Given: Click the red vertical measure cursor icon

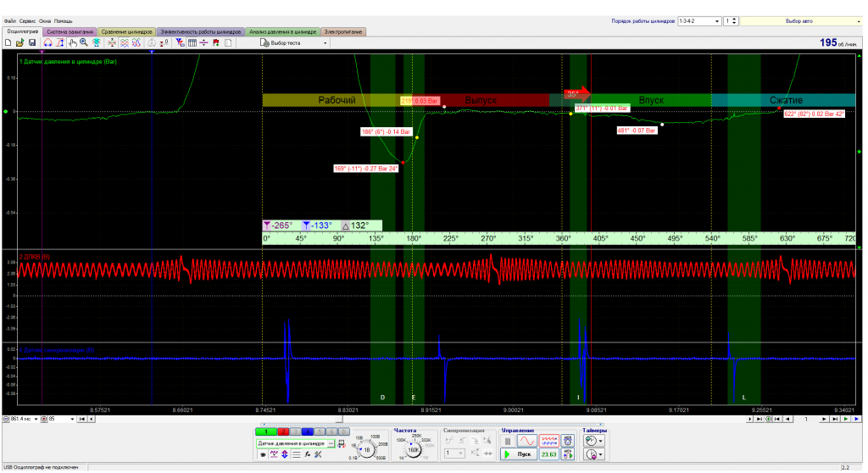Looking at the screenshot, I should [60, 42].
